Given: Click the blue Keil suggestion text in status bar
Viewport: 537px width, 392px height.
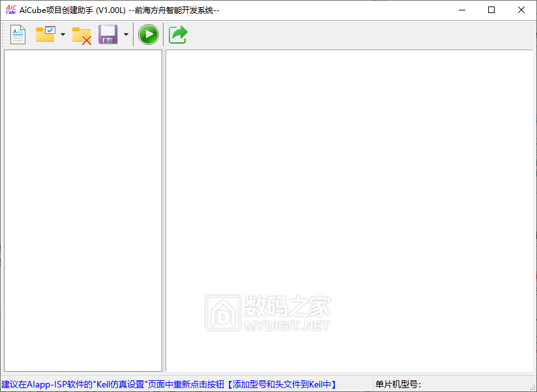Looking at the screenshot, I should coord(111,385).
